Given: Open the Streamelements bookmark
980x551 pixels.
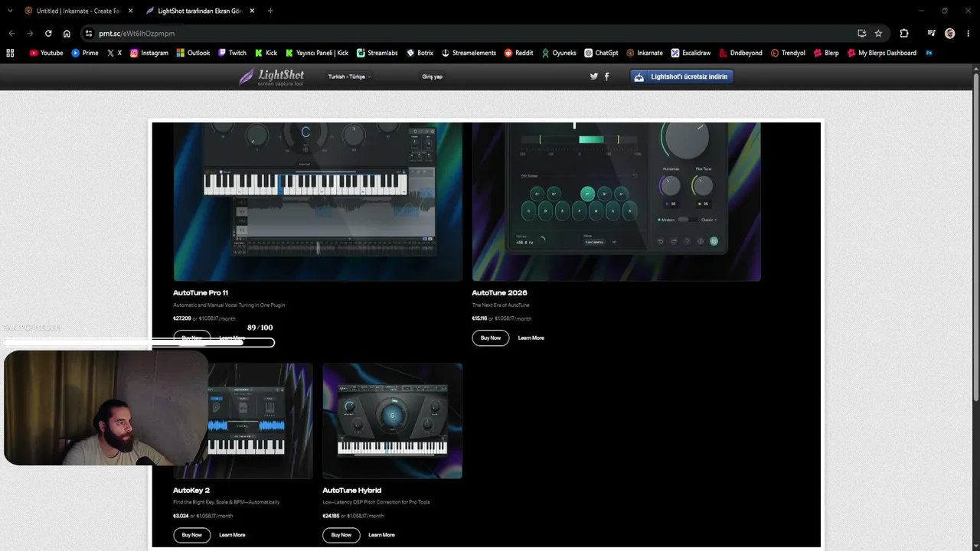Looking at the screenshot, I should [x=469, y=53].
